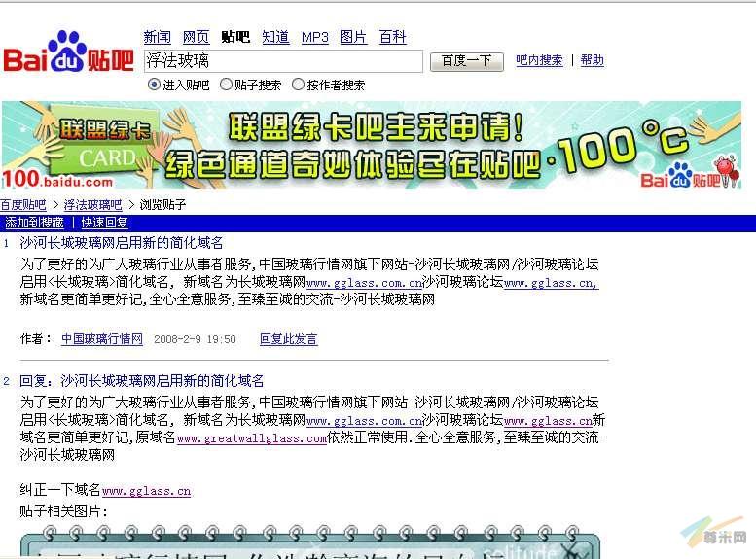
Task: Select the 进入贴吧 radio button
Action: tap(154, 85)
